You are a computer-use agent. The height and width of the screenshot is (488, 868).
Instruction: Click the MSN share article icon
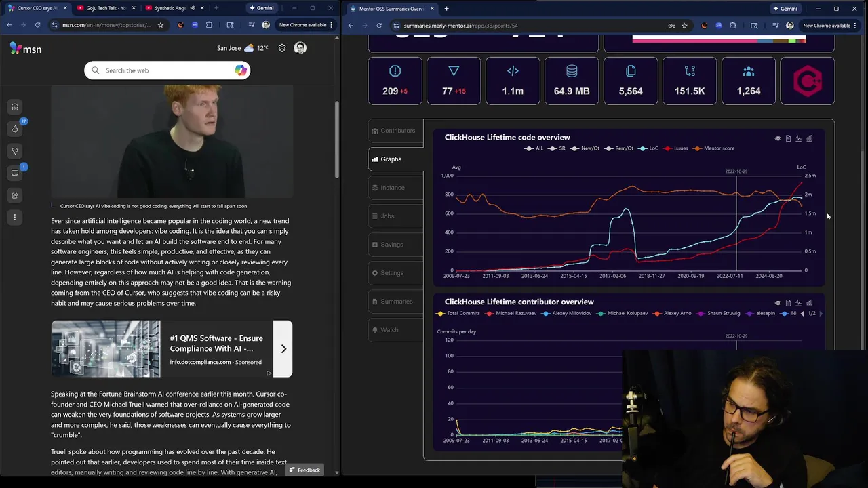click(14, 195)
